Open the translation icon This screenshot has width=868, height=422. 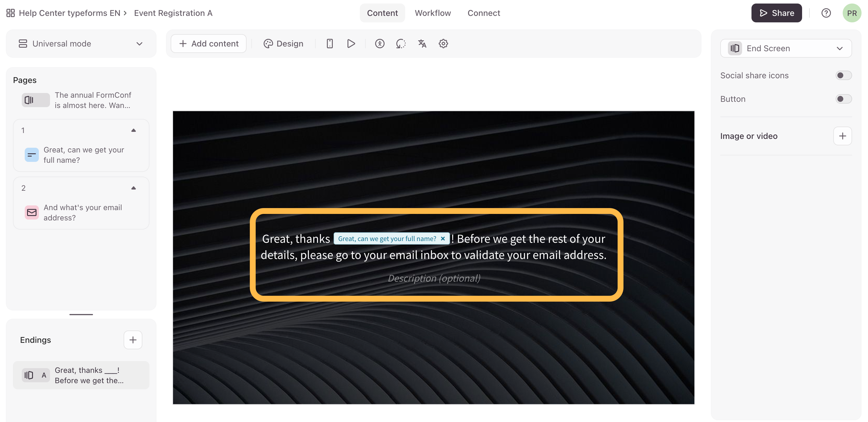click(422, 44)
